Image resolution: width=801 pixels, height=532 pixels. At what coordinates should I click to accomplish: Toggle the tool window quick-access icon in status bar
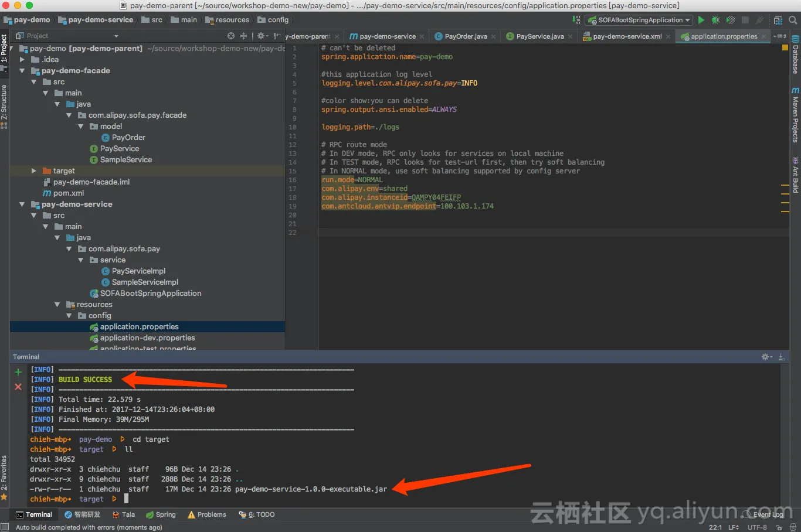click(x=5, y=527)
